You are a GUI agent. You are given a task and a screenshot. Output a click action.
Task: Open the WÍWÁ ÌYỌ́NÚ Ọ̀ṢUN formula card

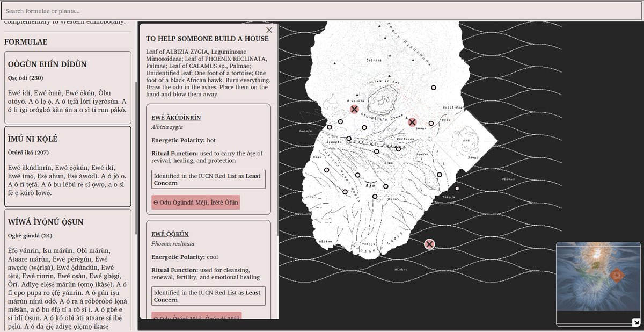[x=68, y=270]
